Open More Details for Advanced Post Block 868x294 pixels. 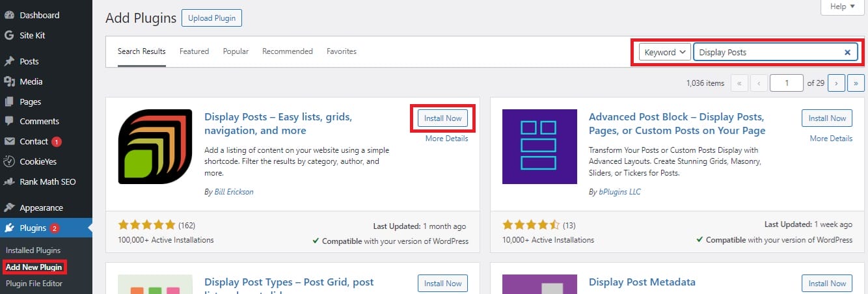coord(831,139)
